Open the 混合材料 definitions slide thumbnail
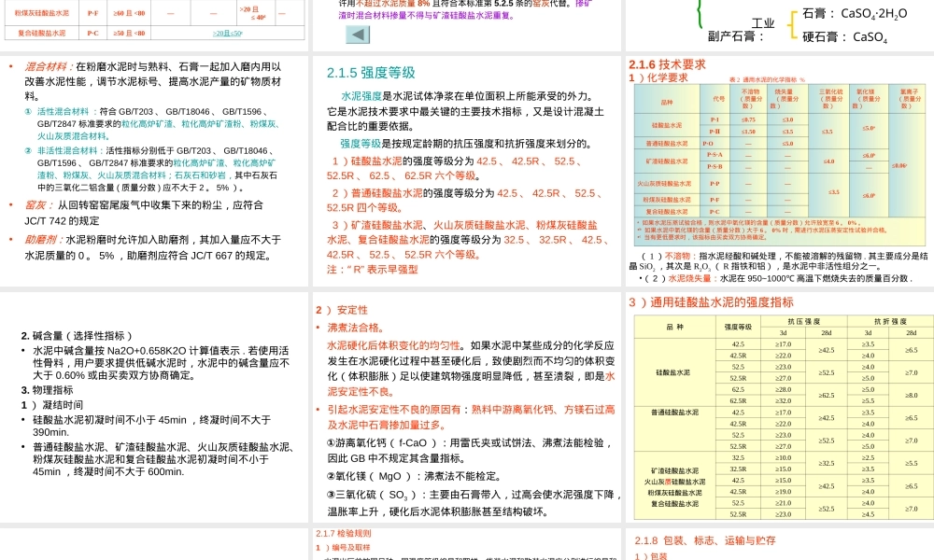The image size is (934, 560). 154,172
